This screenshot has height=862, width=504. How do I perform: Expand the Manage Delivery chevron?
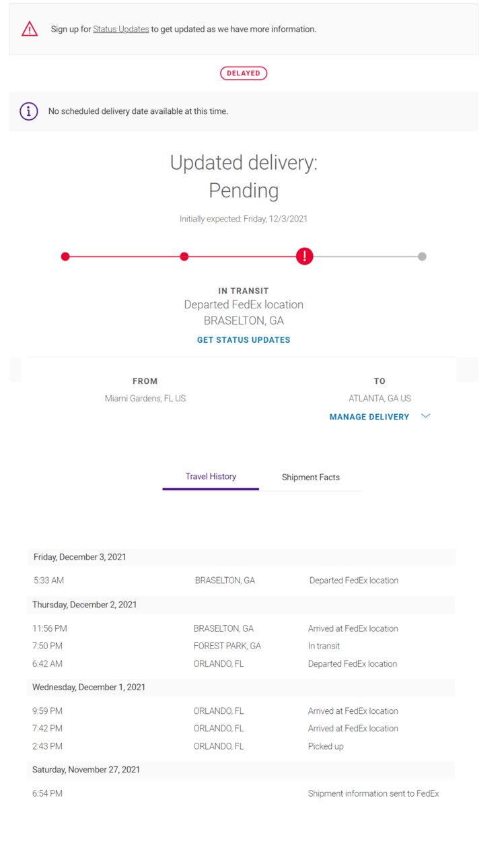click(x=425, y=416)
